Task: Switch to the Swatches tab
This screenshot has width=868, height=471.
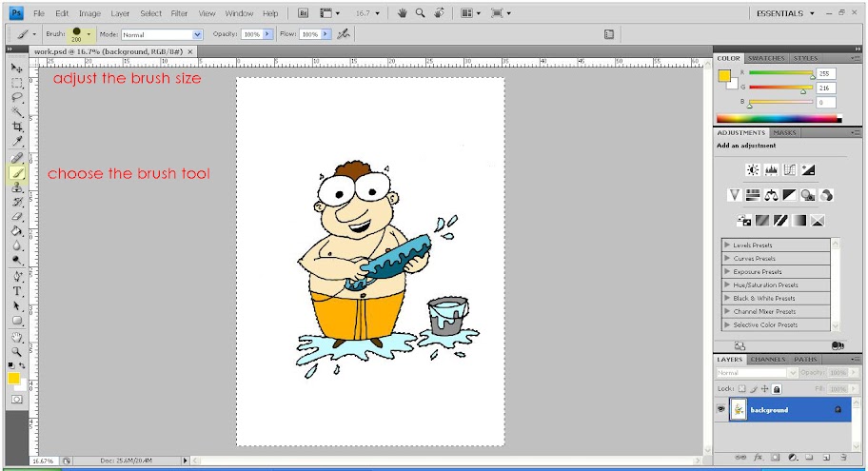Action: [766, 58]
